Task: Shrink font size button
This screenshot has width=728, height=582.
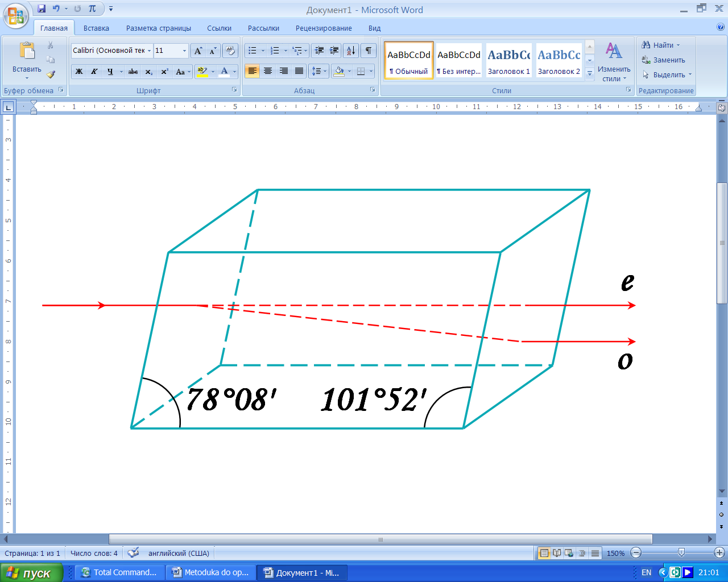Action: point(213,51)
